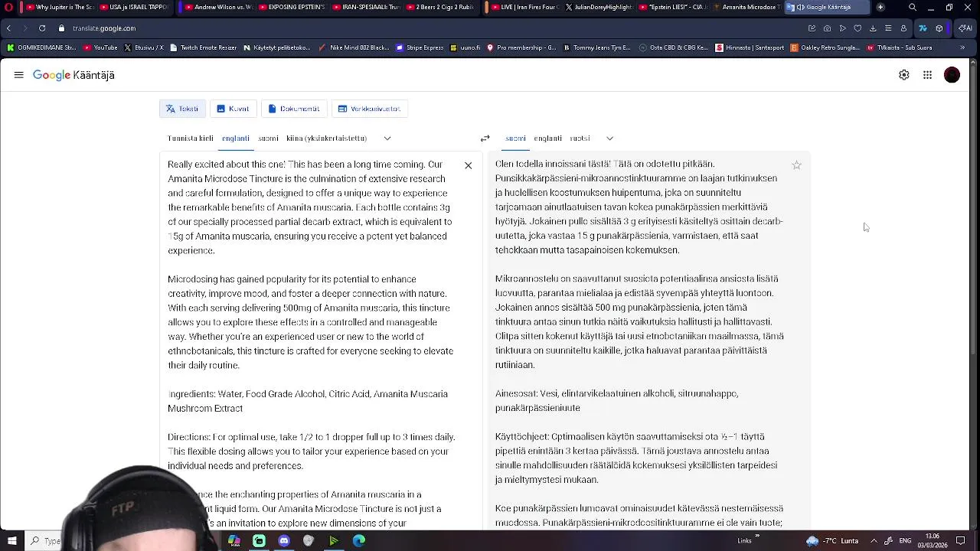
Task: Switch the ENG keyboard language indicator
Action: coord(905,540)
